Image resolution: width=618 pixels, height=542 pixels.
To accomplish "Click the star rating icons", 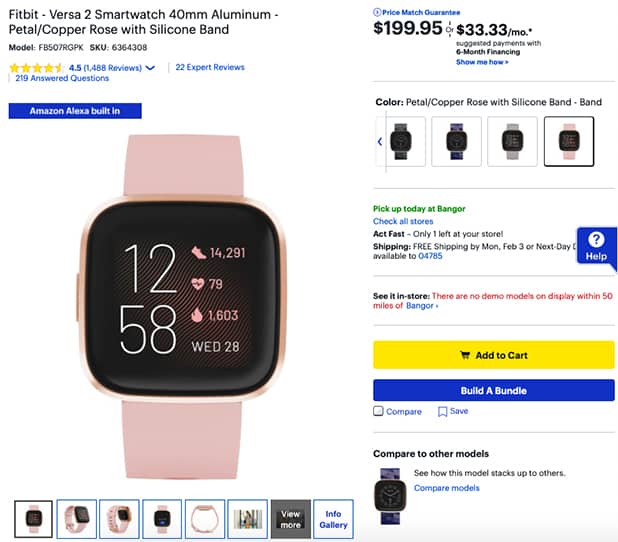I will (36, 68).
